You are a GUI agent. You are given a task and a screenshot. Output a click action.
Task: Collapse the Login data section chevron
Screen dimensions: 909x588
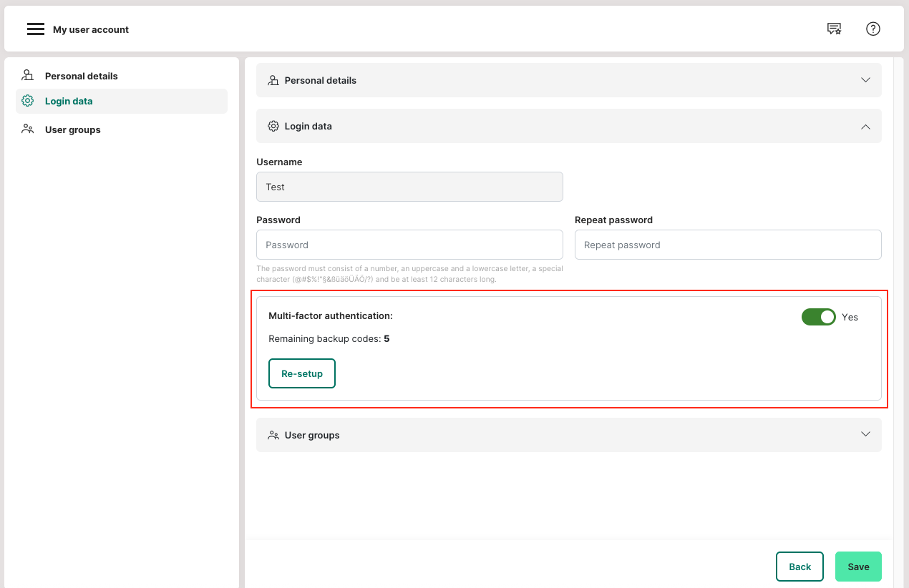(865, 126)
